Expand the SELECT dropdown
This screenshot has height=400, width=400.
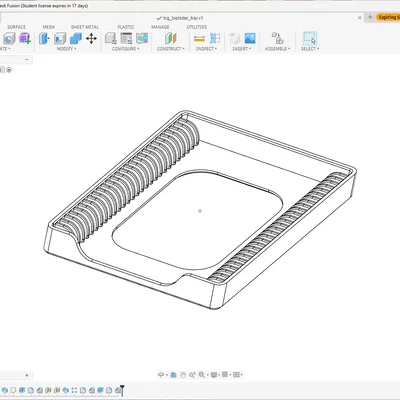point(310,49)
